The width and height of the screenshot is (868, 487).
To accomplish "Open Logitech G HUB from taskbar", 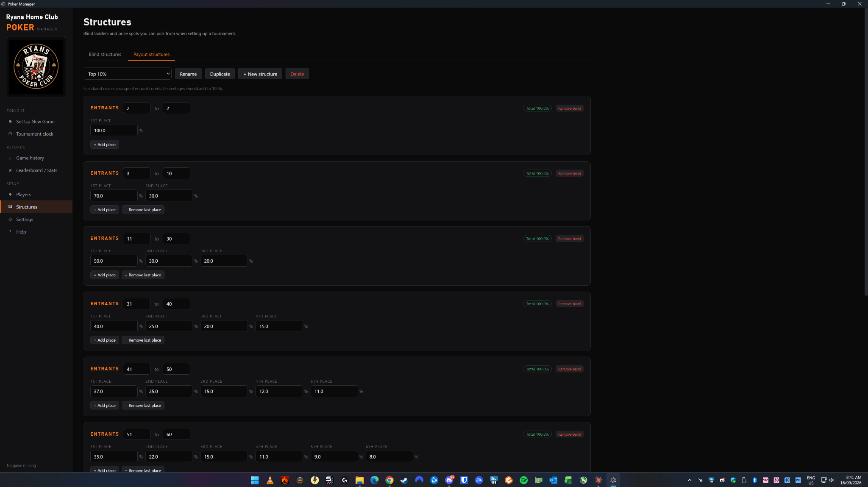I will (x=345, y=480).
